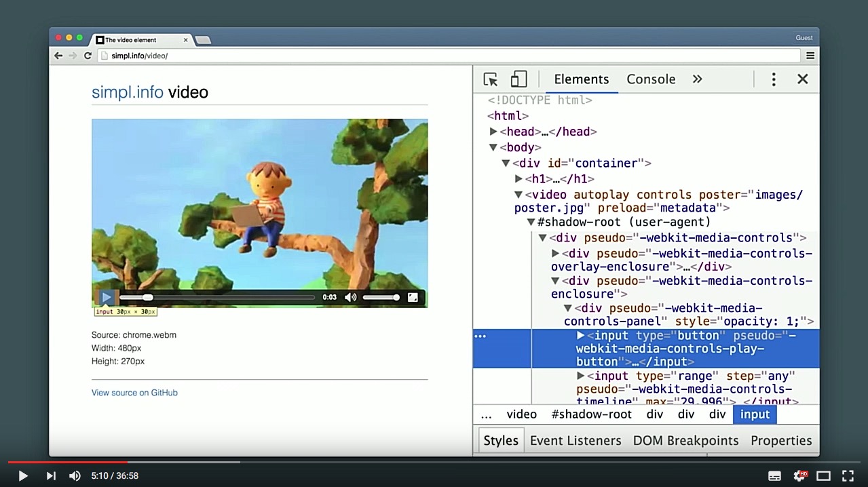Select video in the DOM breadcrumb bar

click(x=521, y=414)
